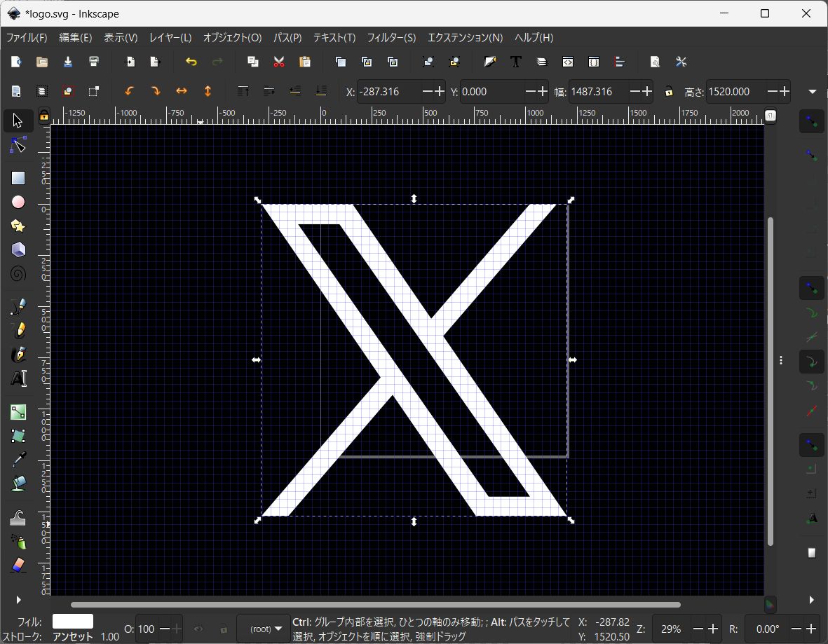Select the Node edit tool
828x644 pixels.
click(18, 146)
